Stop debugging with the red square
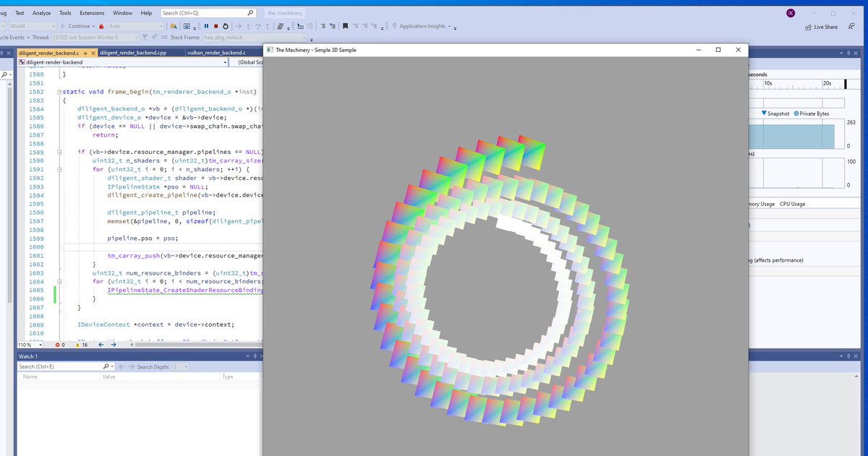Viewport: 868px width, 456px height. tap(216, 26)
